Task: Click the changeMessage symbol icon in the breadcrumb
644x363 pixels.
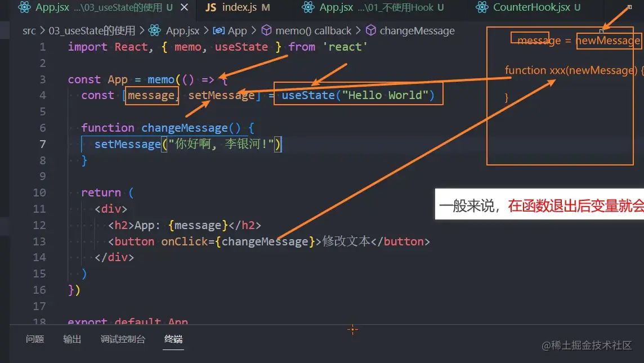Action: click(372, 30)
